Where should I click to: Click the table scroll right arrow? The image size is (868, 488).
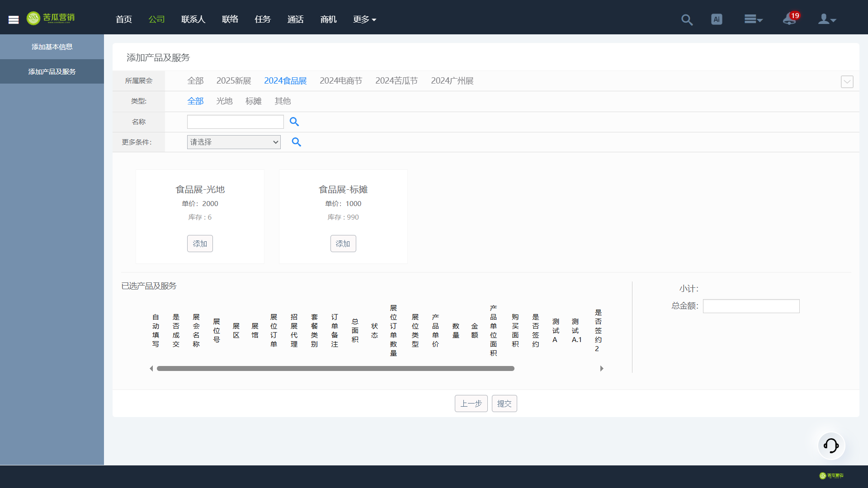pyautogui.click(x=602, y=369)
